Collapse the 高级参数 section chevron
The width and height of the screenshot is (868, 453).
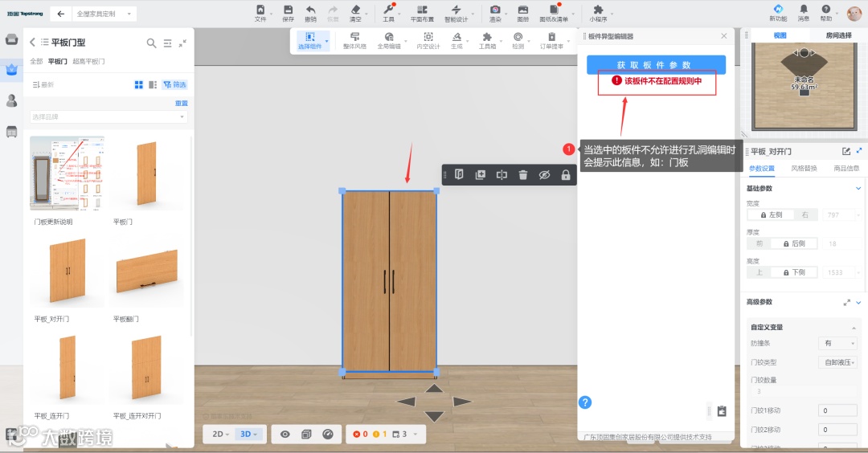click(858, 302)
